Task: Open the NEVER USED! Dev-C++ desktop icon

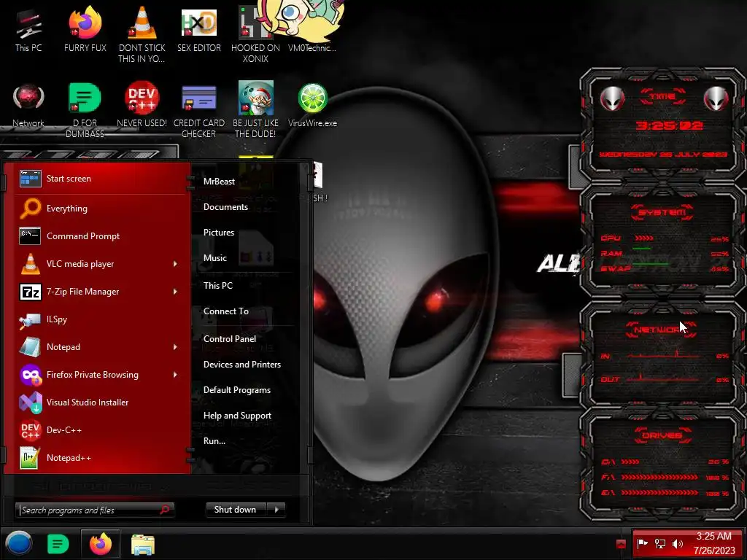Action: point(142,105)
